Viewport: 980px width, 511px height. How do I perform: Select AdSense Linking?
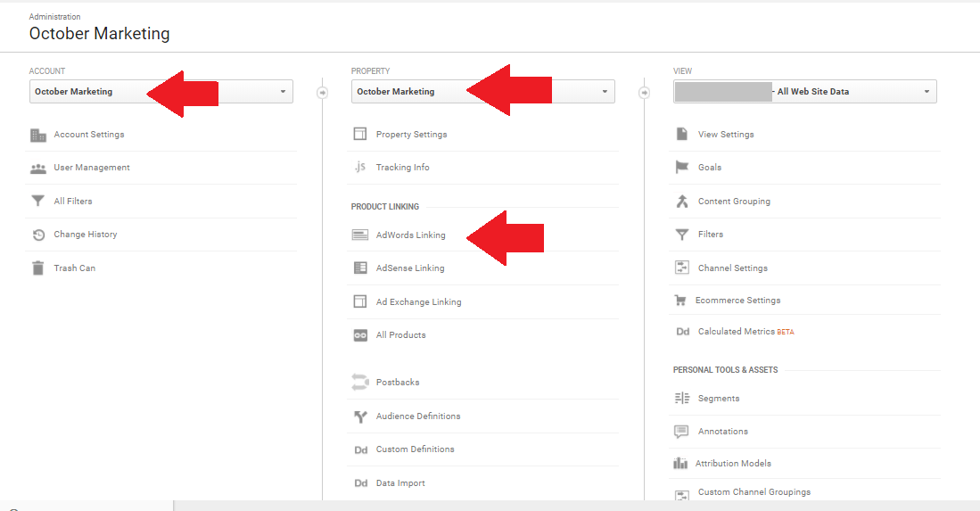pos(410,268)
